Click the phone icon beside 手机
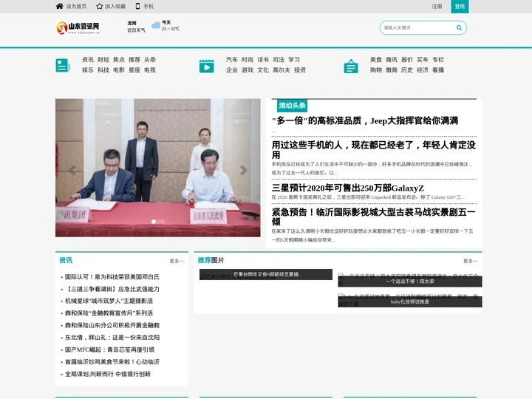This screenshot has height=399, width=532. (x=137, y=6)
